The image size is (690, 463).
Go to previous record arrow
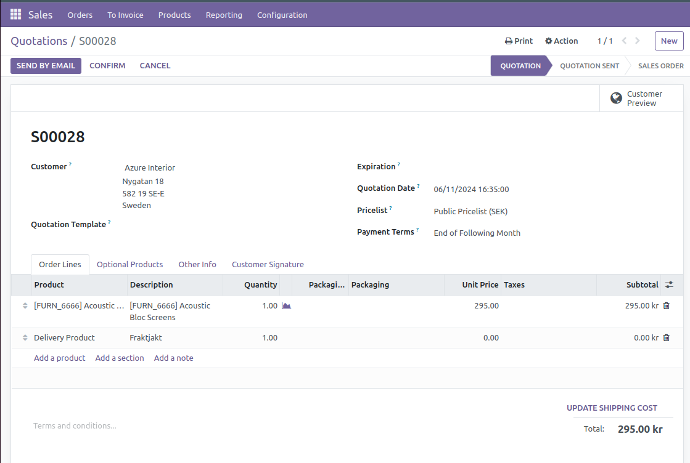click(624, 41)
